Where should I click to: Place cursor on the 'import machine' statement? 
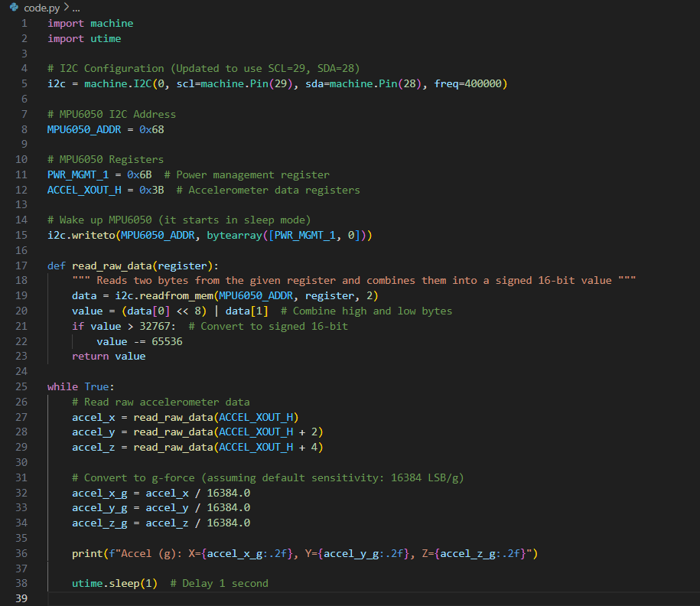point(90,23)
